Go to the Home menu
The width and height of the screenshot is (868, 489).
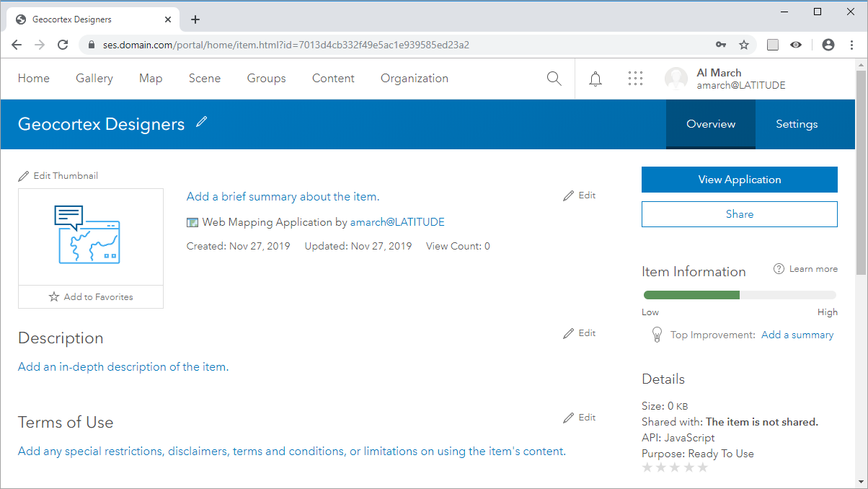click(34, 79)
